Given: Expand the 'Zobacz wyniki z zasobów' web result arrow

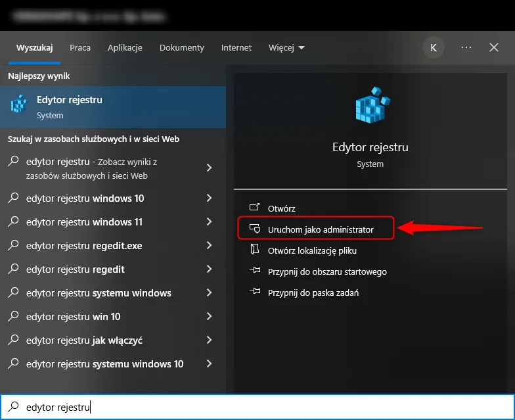Looking at the screenshot, I should point(209,168).
